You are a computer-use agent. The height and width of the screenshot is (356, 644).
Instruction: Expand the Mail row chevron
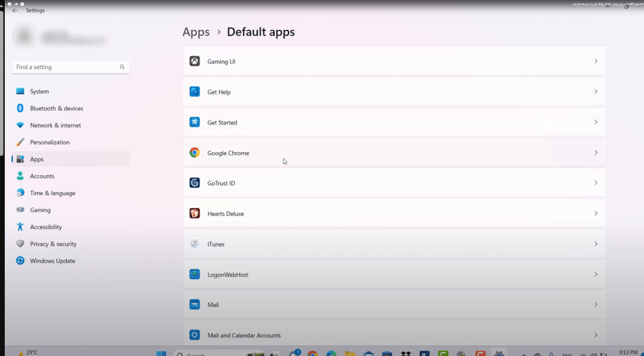[596, 304]
